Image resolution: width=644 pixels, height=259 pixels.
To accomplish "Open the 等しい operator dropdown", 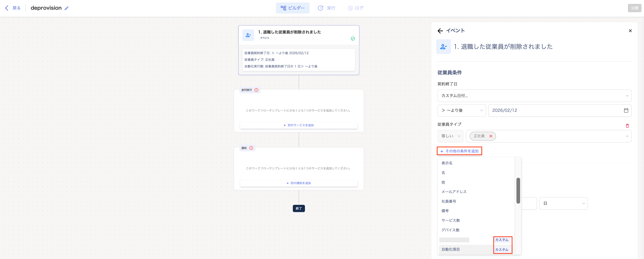I will pos(450,136).
